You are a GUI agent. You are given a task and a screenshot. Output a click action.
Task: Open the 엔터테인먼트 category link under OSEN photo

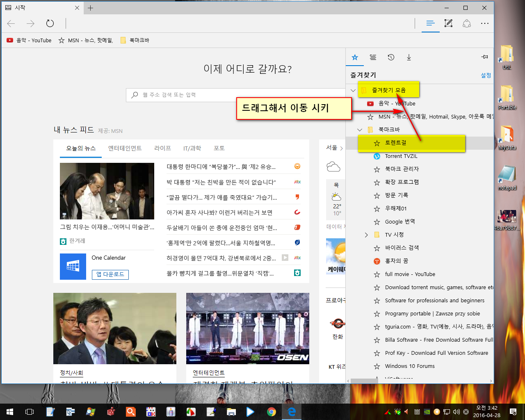[209, 373]
